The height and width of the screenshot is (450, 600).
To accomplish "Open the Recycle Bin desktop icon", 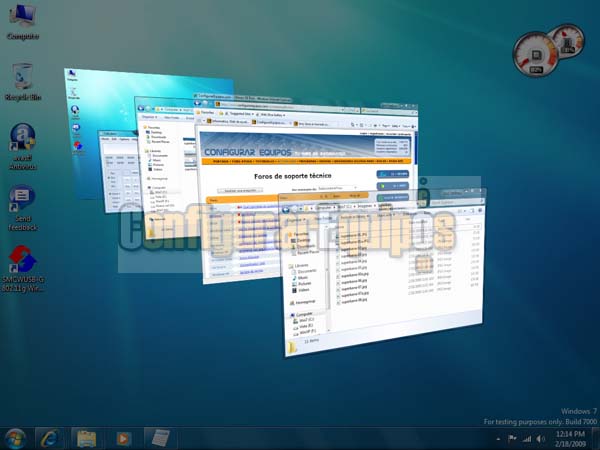I will (23, 82).
